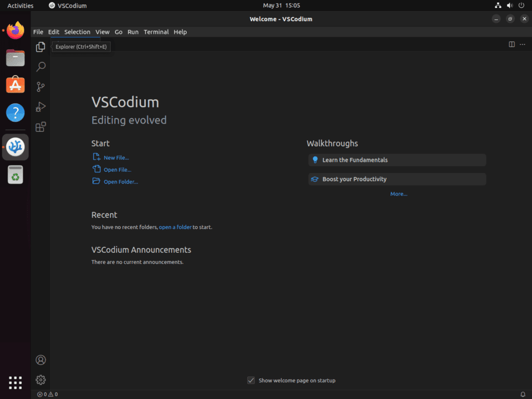Open the Manage settings gear

tap(40, 380)
